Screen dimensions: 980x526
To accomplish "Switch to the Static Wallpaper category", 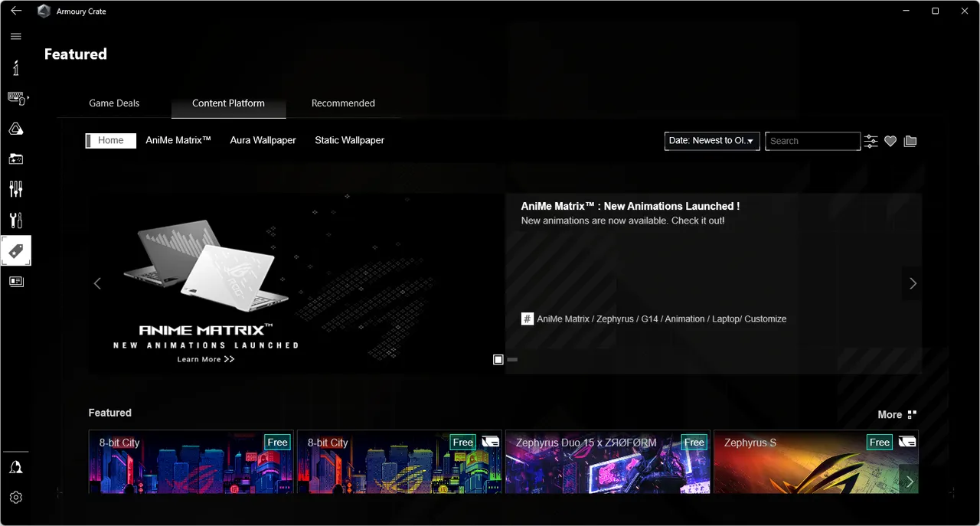I will click(x=349, y=141).
